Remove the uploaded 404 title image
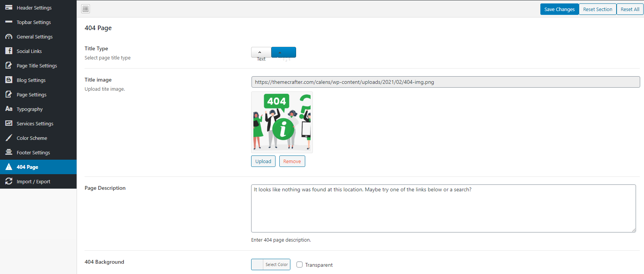644x274 pixels. 292,161
